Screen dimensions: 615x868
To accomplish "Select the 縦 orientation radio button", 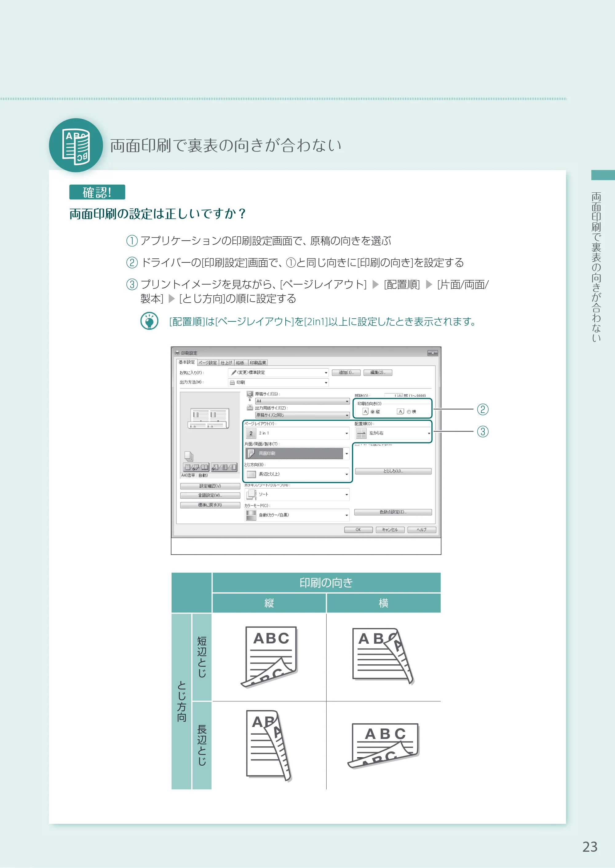I will tap(372, 412).
